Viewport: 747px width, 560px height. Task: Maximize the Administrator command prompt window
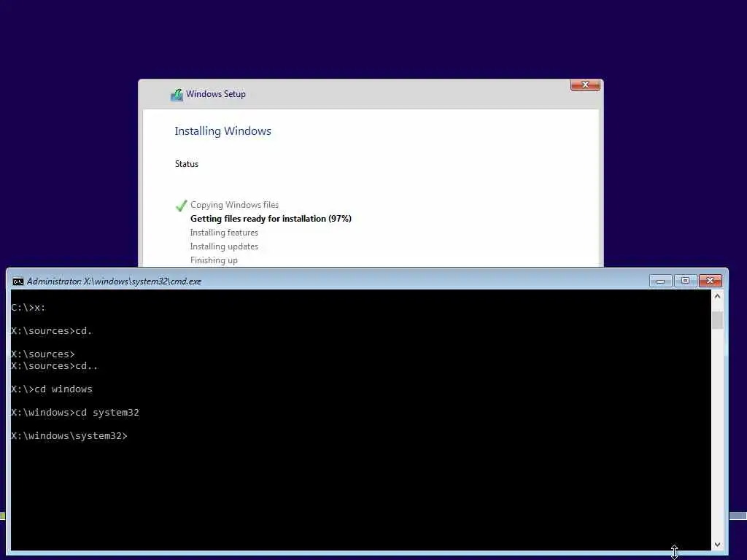[x=686, y=281]
